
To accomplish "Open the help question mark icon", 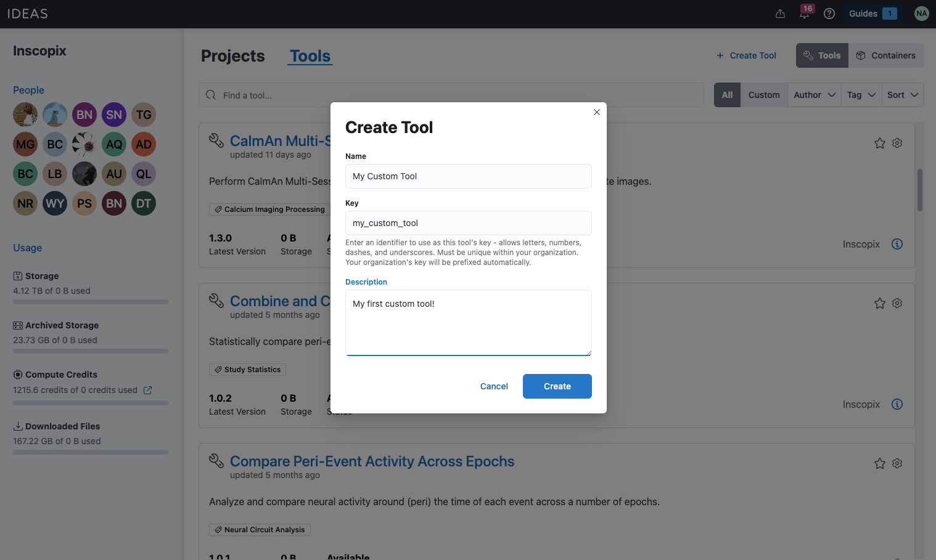I will (x=829, y=14).
